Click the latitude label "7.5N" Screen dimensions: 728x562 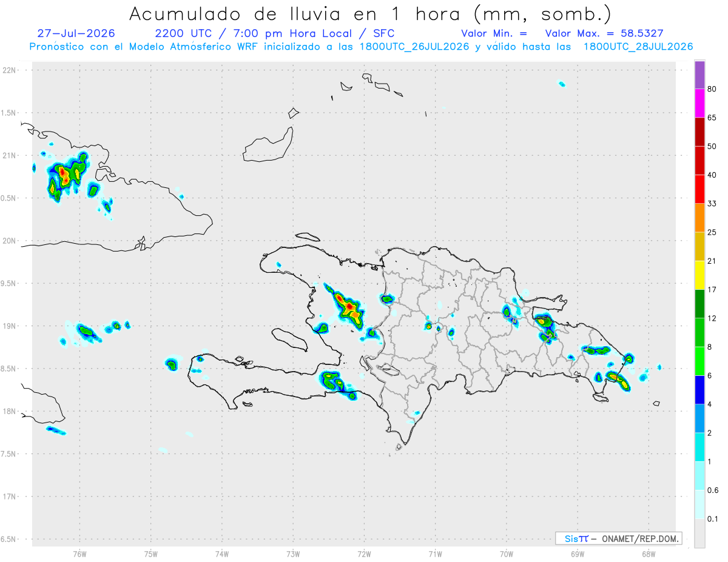[x=8, y=453]
